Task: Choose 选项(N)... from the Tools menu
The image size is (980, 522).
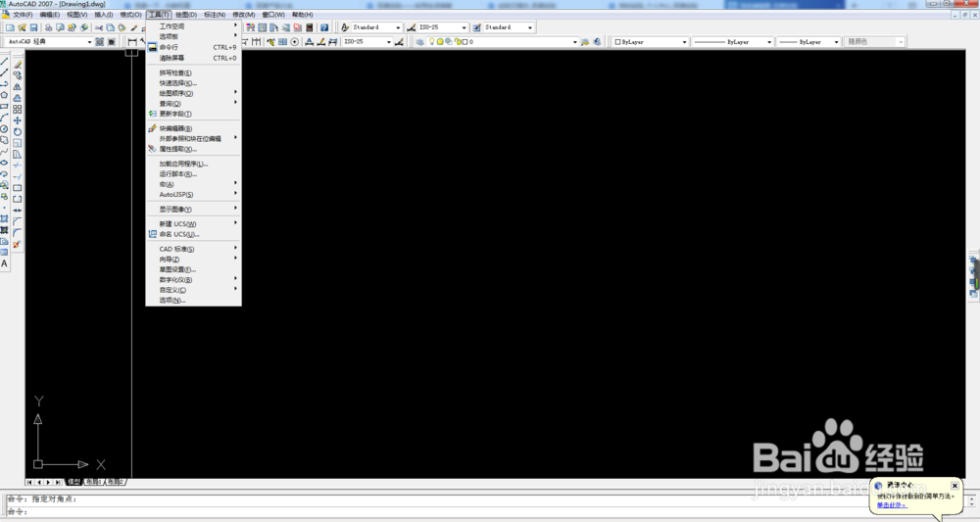Action: pyautogui.click(x=193, y=301)
